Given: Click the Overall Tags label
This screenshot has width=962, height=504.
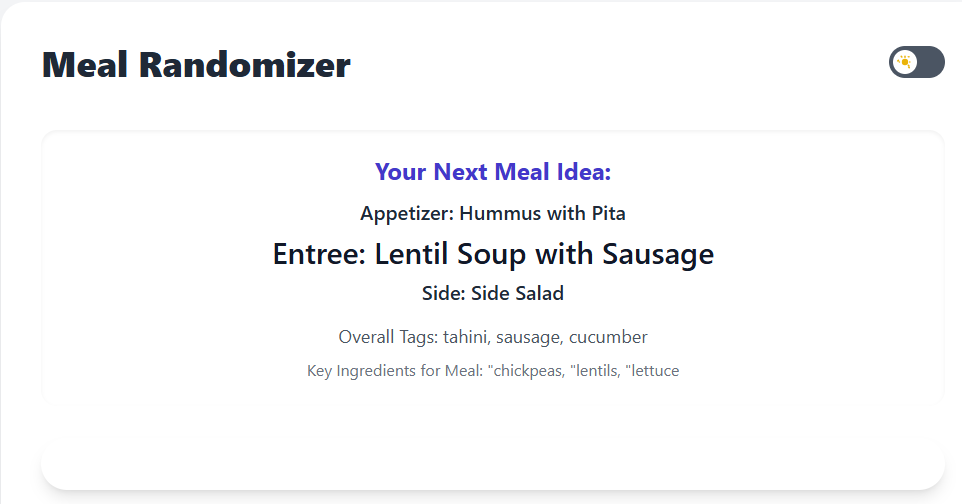Looking at the screenshot, I should [388, 337].
